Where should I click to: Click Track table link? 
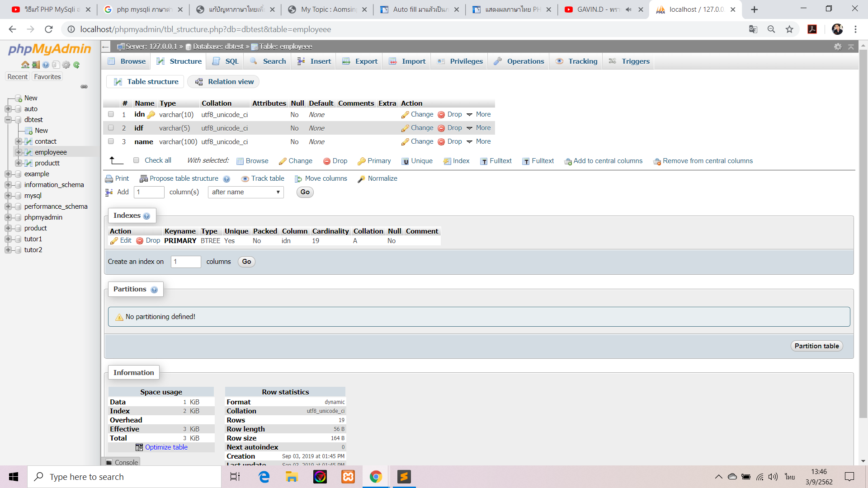[263, 178]
